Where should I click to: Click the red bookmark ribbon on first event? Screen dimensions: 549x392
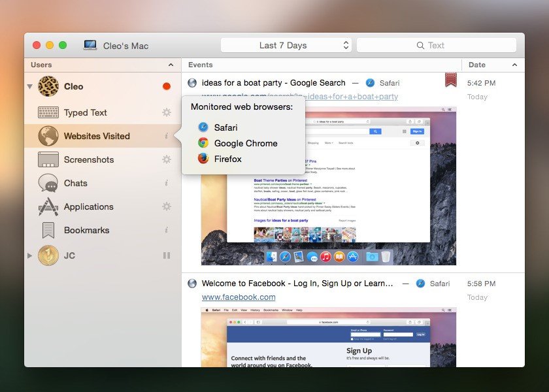[x=451, y=80]
